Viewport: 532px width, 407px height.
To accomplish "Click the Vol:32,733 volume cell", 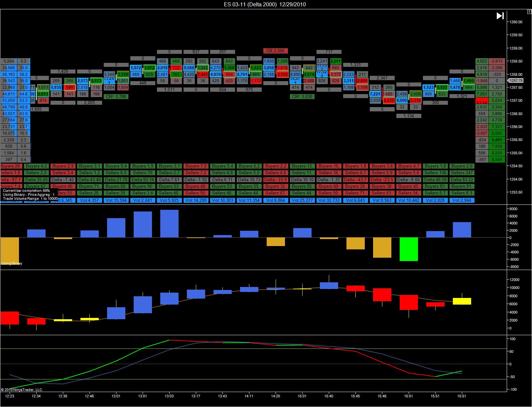I will pos(329,200).
